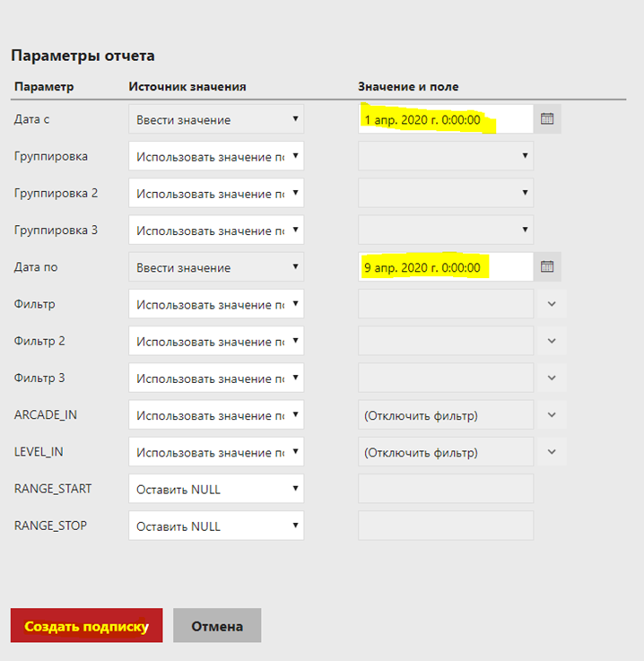Open source dropdown for RANGE_START
Screen dimensions: 644x661
[x=216, y=489]
